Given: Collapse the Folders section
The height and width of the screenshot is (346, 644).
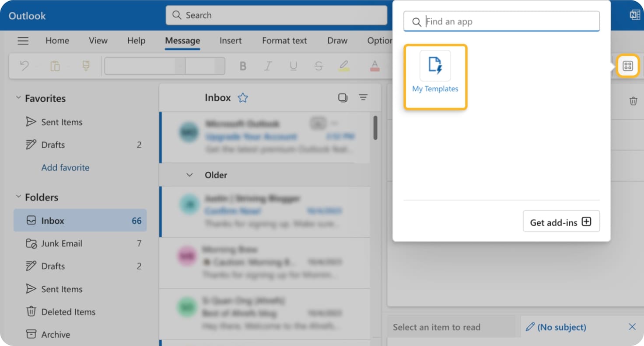Looking at the screenshot, I should tap(18, 197).
